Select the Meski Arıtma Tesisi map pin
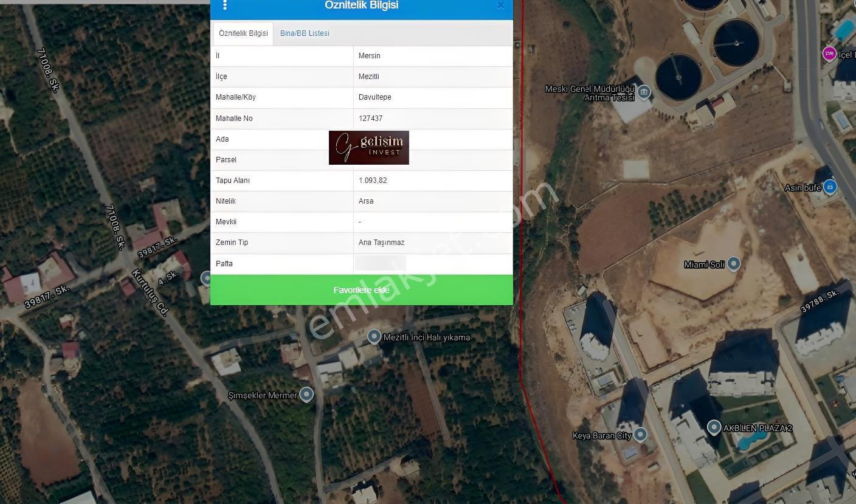 pos(644,92)
